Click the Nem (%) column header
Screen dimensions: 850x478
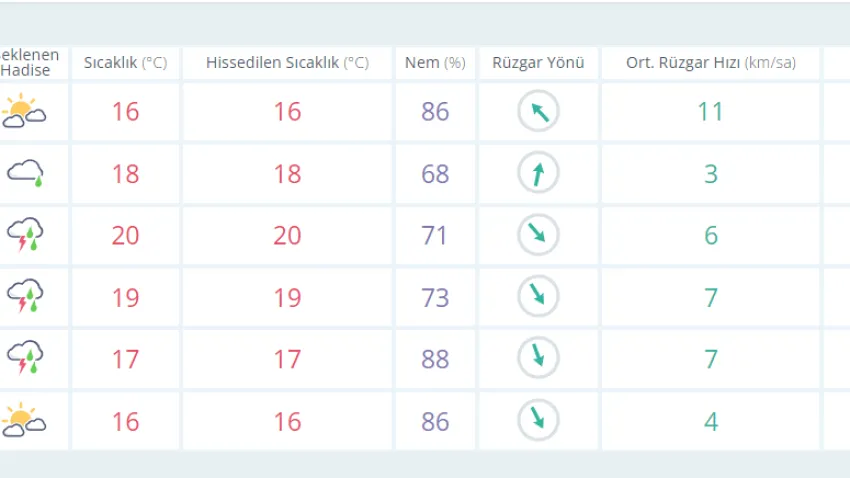pyautogui.click(x=435, y=63)
